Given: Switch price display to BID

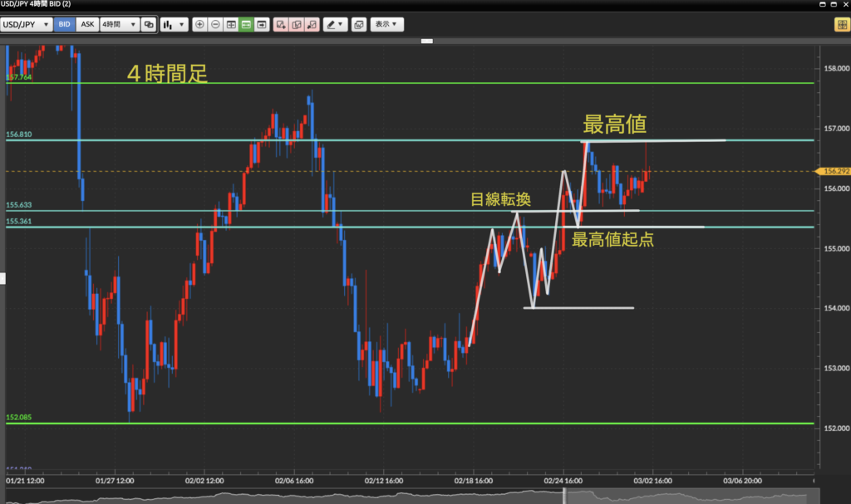Looking at the screenshot, I should [64, 25].
